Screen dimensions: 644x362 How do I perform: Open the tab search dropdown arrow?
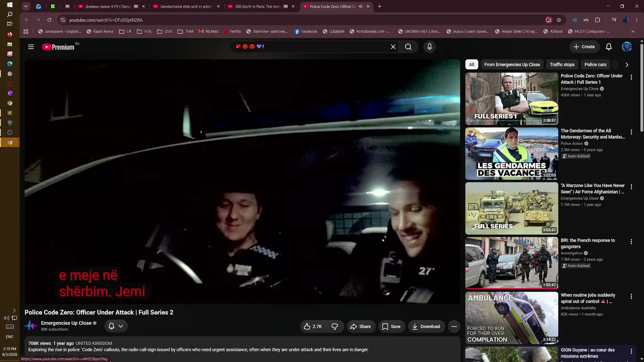click(26, 7)
